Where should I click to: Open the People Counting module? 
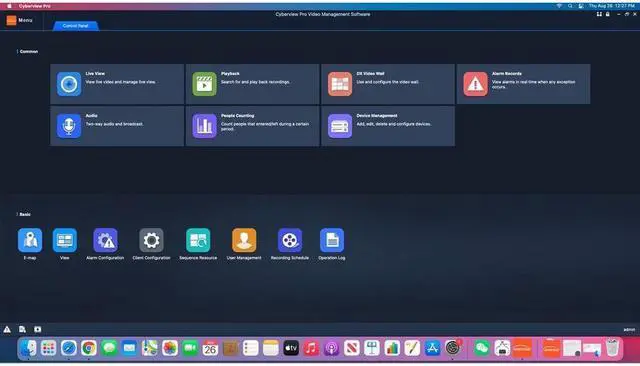pyautogui.click(x=253, y=126)
